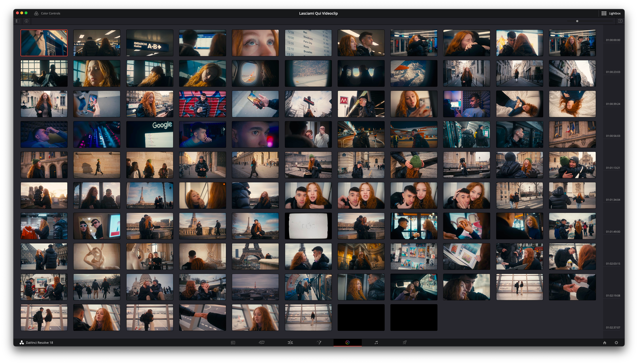Select the departures board clip thumbnail
The height and width of the screenshot is (364, 638).
coord(308,43)
